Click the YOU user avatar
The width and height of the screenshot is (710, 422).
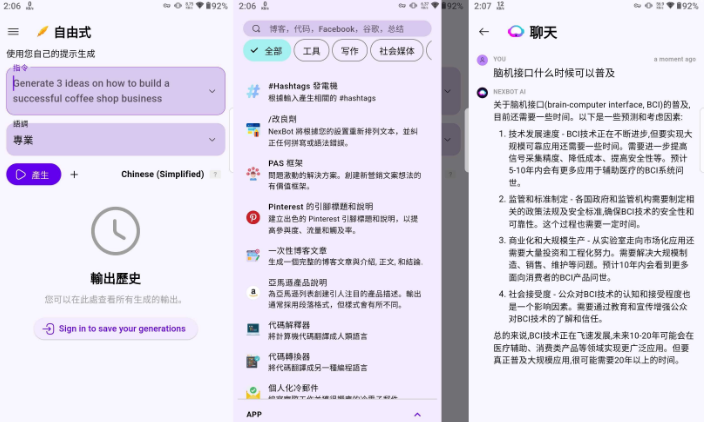[x=482, y=60]
